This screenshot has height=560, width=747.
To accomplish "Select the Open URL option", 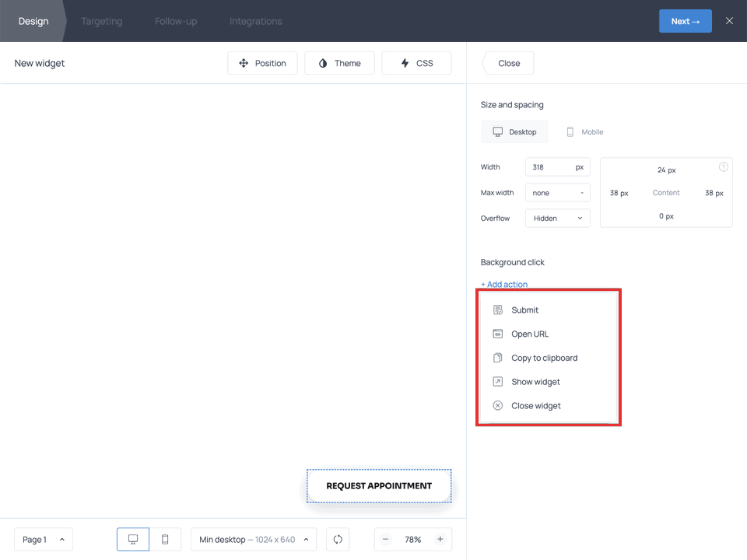I will pyautogui.click(x=530, y=334).
